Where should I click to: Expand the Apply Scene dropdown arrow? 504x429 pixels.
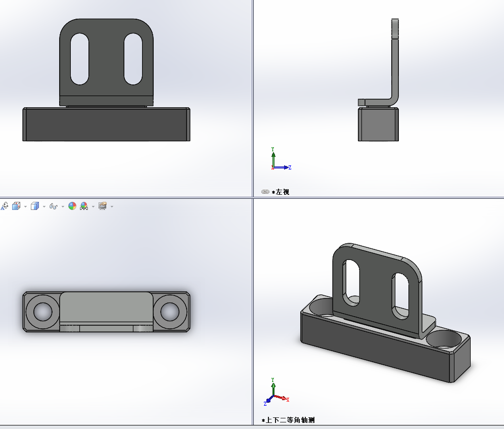tap(93, 206)
